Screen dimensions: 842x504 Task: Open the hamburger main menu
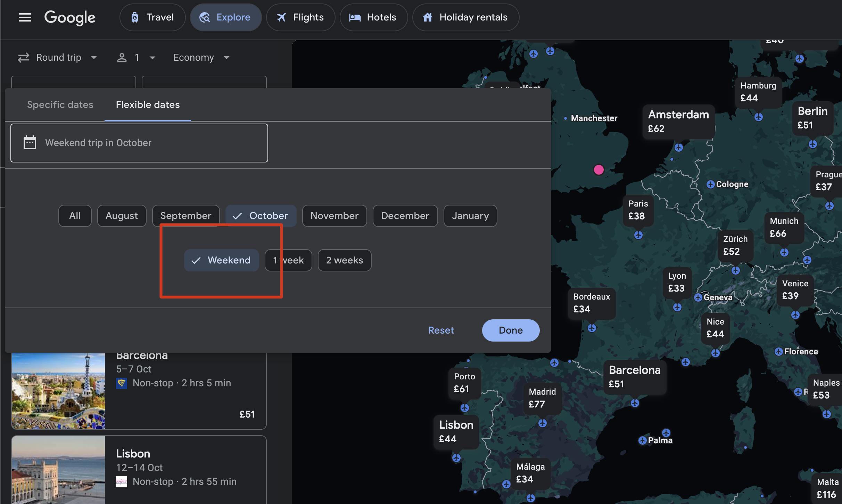pos(25,17)
